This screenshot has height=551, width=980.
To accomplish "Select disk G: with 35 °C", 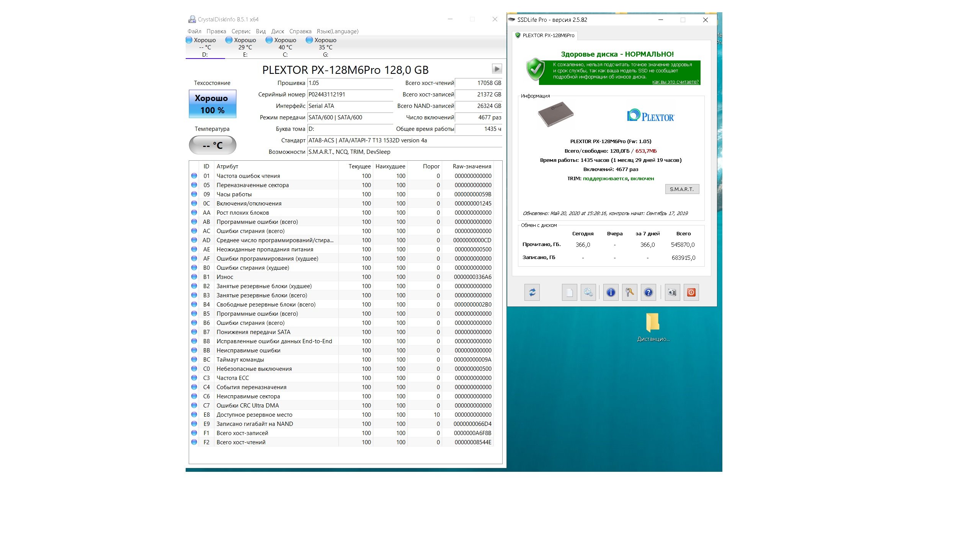I will [325, 47].
